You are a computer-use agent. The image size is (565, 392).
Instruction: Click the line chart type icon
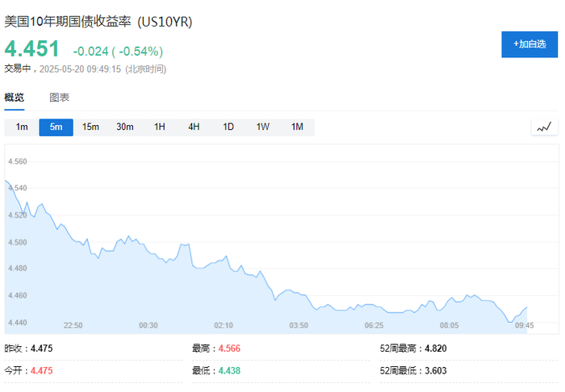point(544,127)
